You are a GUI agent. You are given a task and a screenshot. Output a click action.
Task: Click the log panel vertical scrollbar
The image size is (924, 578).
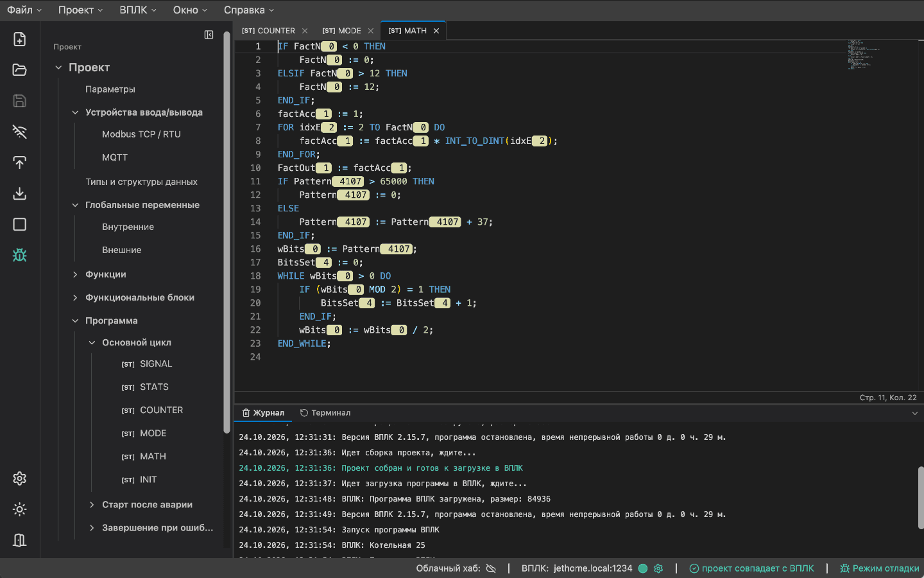tap(921, 498)
